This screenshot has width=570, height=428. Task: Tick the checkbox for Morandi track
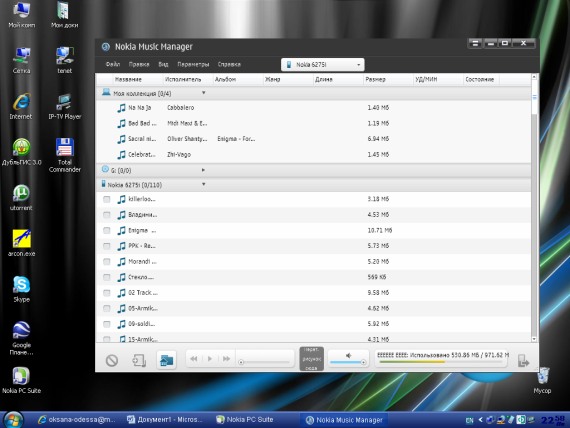click(107, 262)
